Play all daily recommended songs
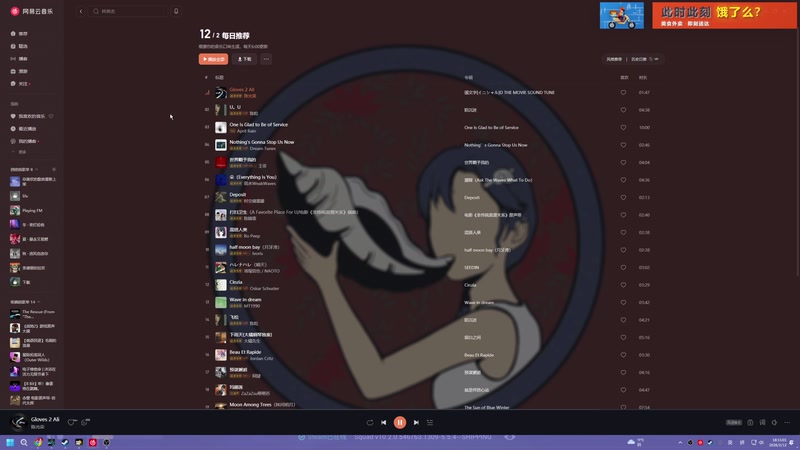The image size is (800, 450). 213,59
